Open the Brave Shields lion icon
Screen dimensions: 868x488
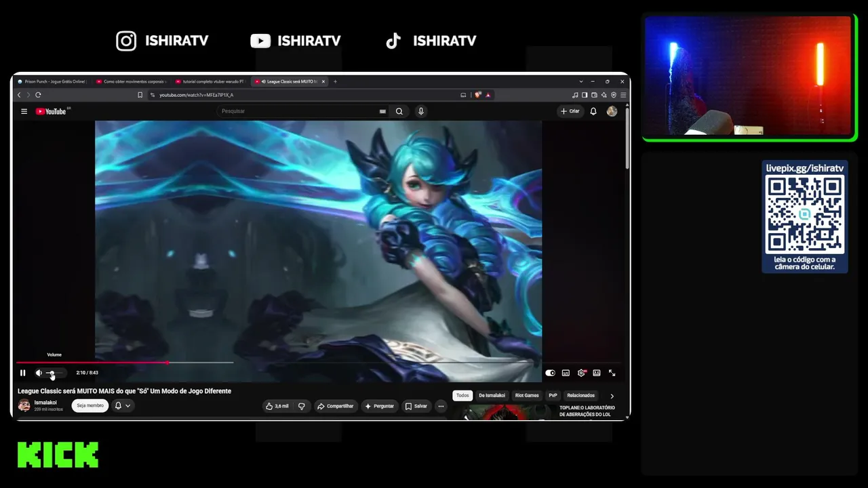click(x=478, y=95)
